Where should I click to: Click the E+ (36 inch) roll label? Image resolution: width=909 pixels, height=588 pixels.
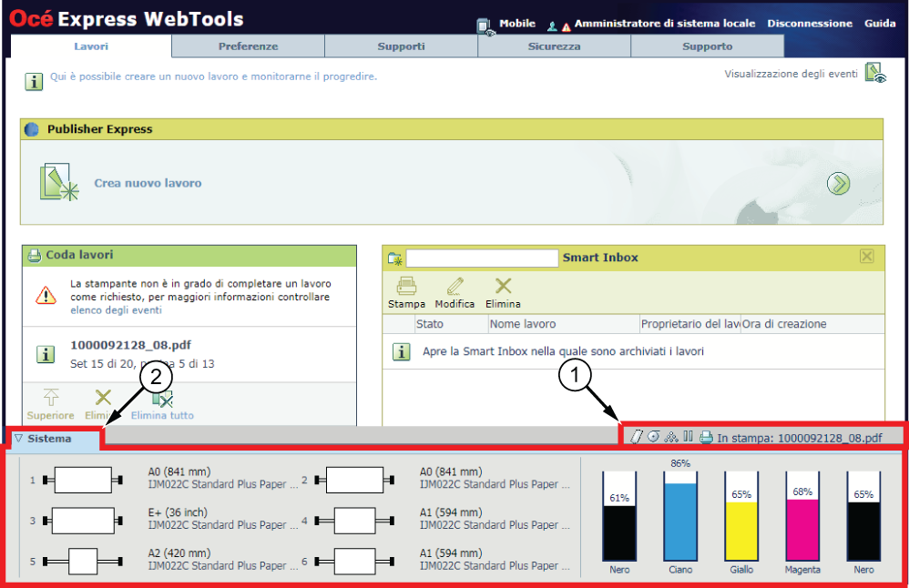pyautogui.click(x=178, y=512)
